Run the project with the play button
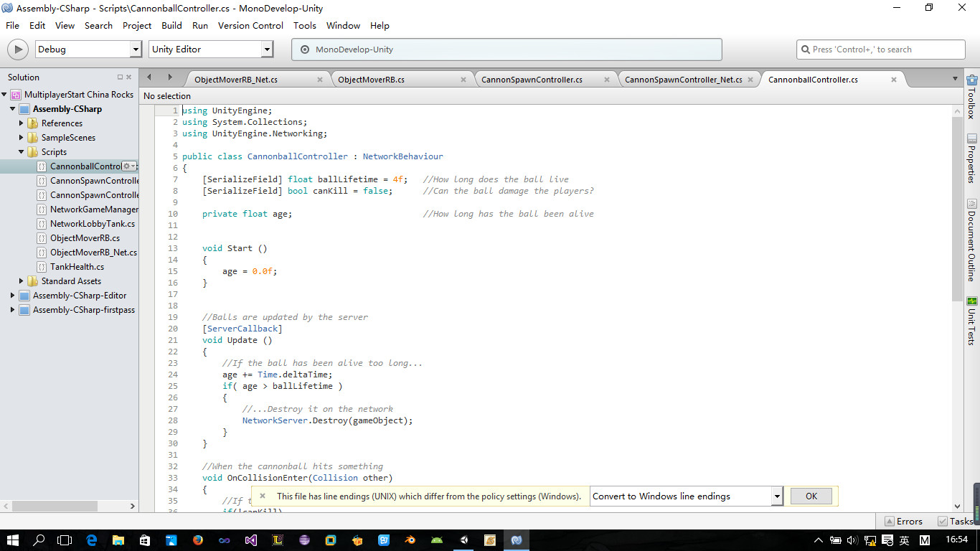This screenshot has width=980, height=551. click(x=18, y=50)
